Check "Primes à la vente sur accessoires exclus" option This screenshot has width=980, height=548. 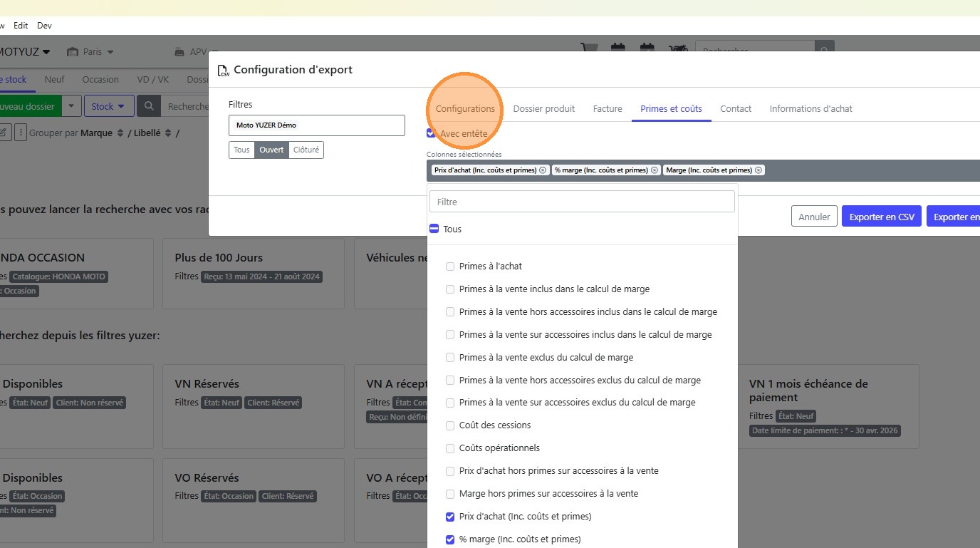click(x=450, y=403)
